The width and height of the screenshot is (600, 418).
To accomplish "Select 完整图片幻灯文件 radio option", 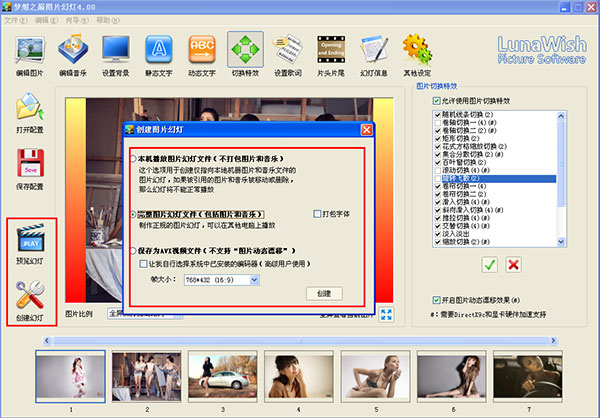I will [x=133, y=214].
